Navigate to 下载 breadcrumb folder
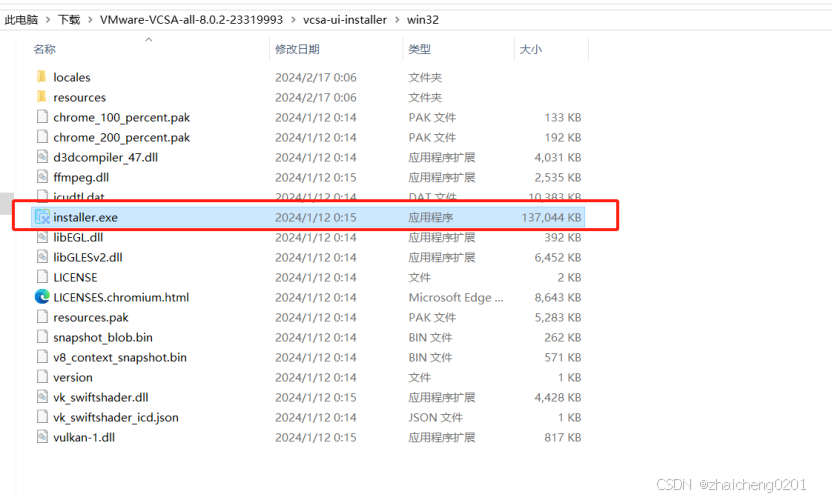Screen dimensions: 832x500 69,20
